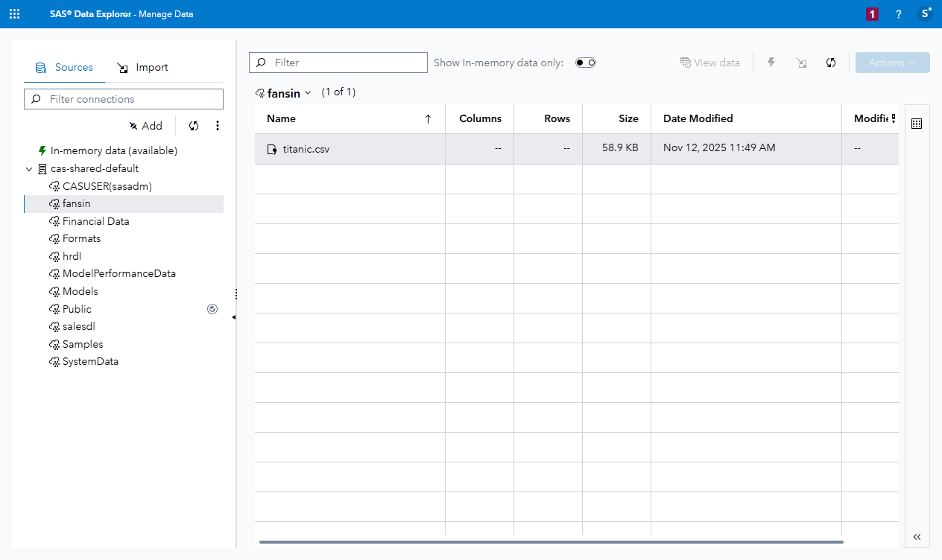
Task: Toggle Show In-memory data only switch
Action: 586,63
